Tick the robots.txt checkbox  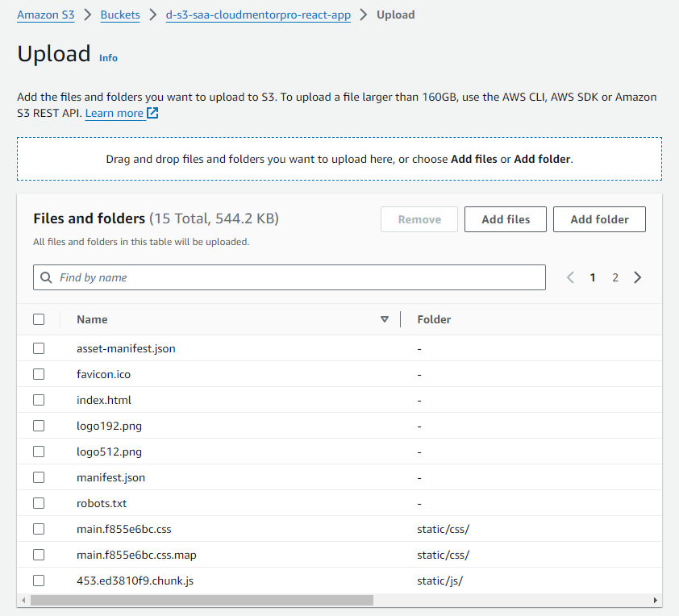[x=39, y=503]
